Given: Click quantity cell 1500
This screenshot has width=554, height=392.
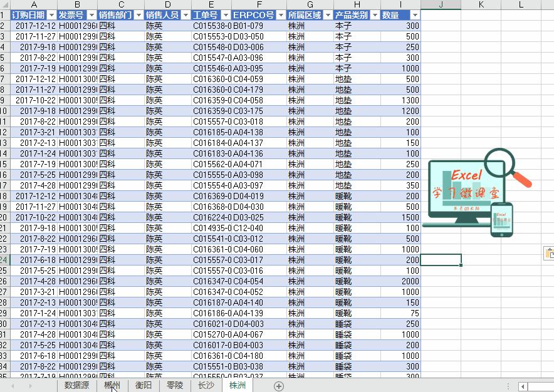Looking at the screenshot, I should coord(400,217).
